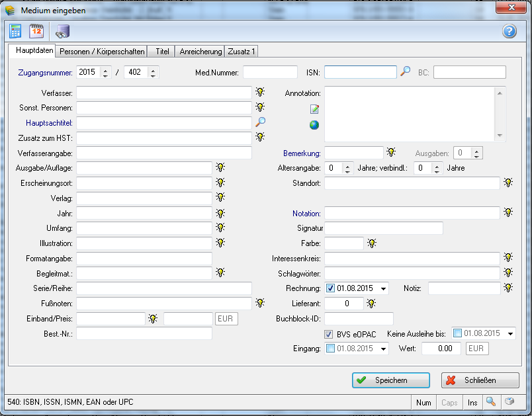The width and height of the screenshot is (532, 416).
Task: Expand the Eingang date picker
Action: coord(384,349)
